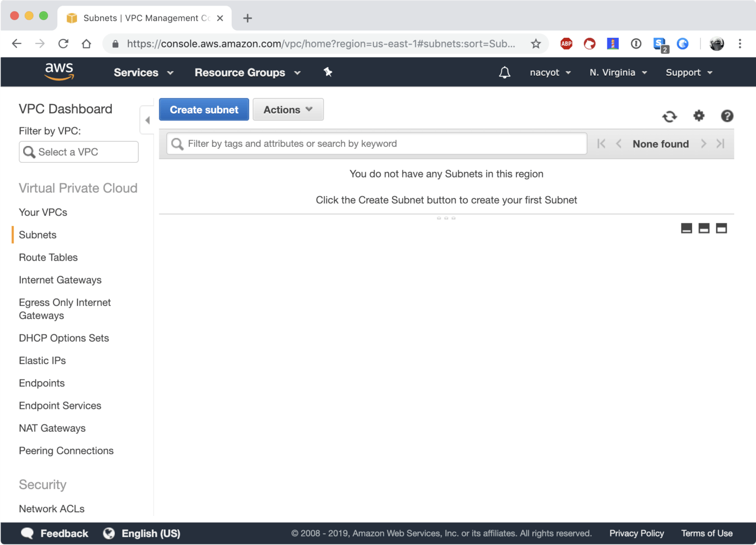Minimize the details pane layout icon
Viewport: 756px width, 545px height.
coord(686,228)
